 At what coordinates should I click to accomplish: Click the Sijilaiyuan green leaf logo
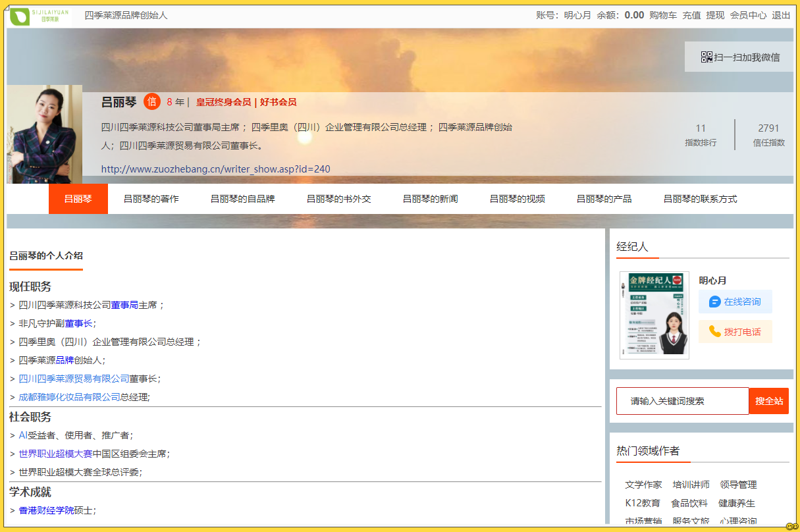click(x=40, y=16)
